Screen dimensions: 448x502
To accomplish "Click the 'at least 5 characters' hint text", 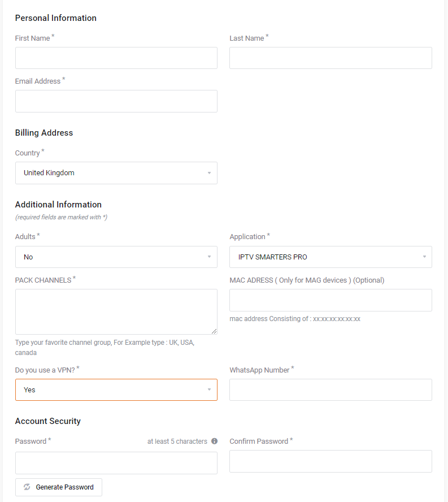I will [x=177, y=442].
